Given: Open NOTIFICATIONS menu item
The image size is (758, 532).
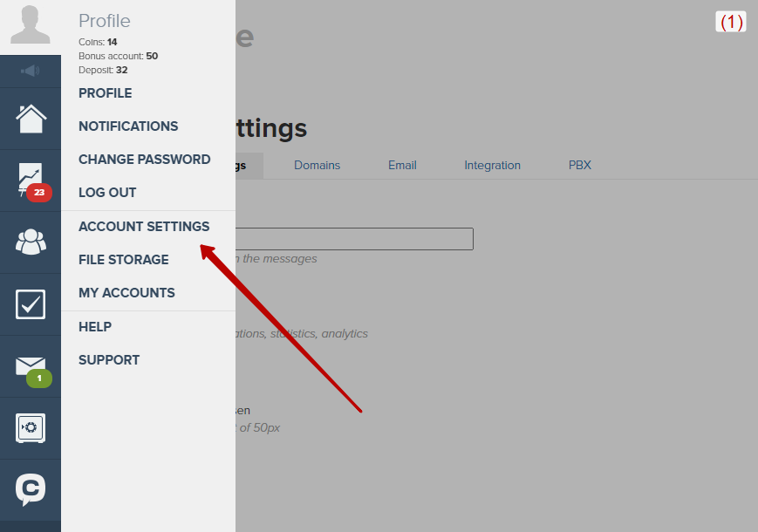Looking at the screenshot, I should (x=128, y=126).
